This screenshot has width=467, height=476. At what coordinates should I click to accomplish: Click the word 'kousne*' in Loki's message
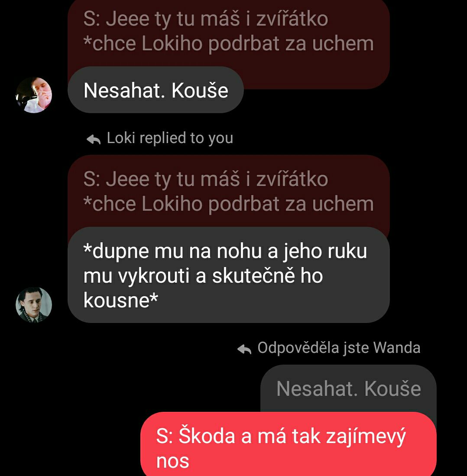coord(121,300)
